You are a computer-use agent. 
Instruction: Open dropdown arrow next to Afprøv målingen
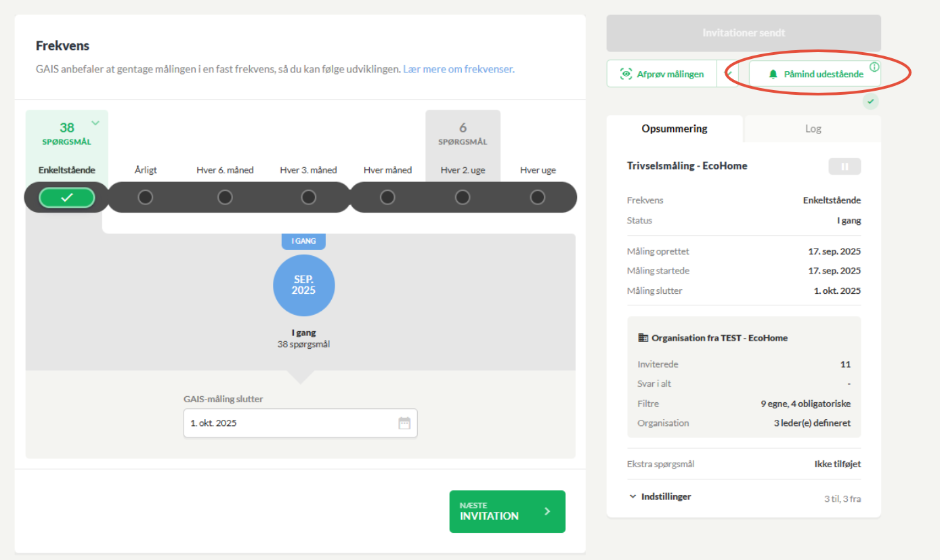[x=729, y=74]
